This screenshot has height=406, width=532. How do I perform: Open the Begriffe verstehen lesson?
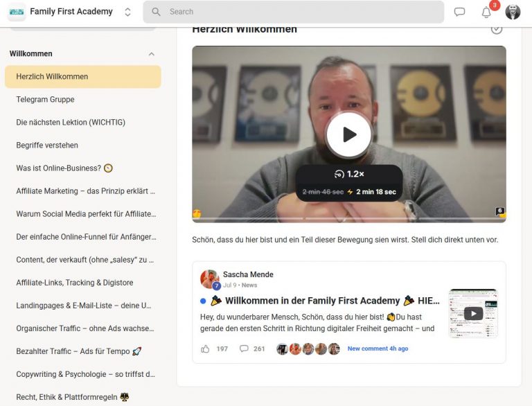(47, 145)
